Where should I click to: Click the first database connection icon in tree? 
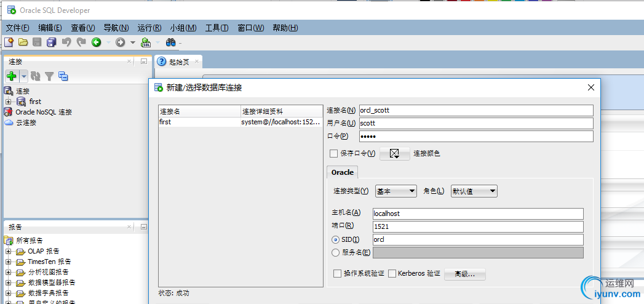[22, 102]
